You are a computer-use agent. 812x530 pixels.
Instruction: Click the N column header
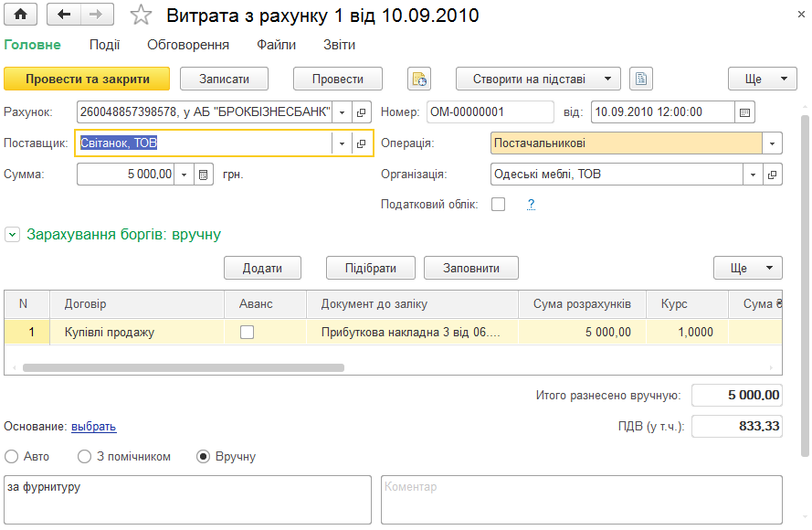26,304
